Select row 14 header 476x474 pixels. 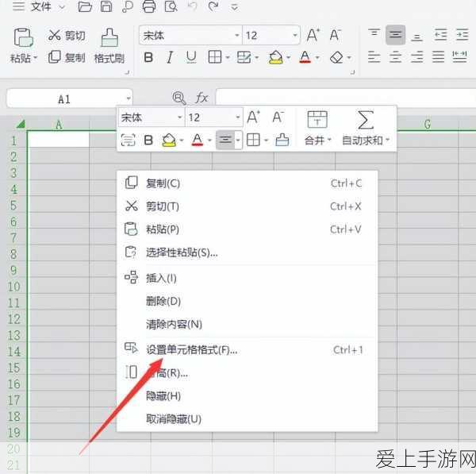click(x=13, y=352)
